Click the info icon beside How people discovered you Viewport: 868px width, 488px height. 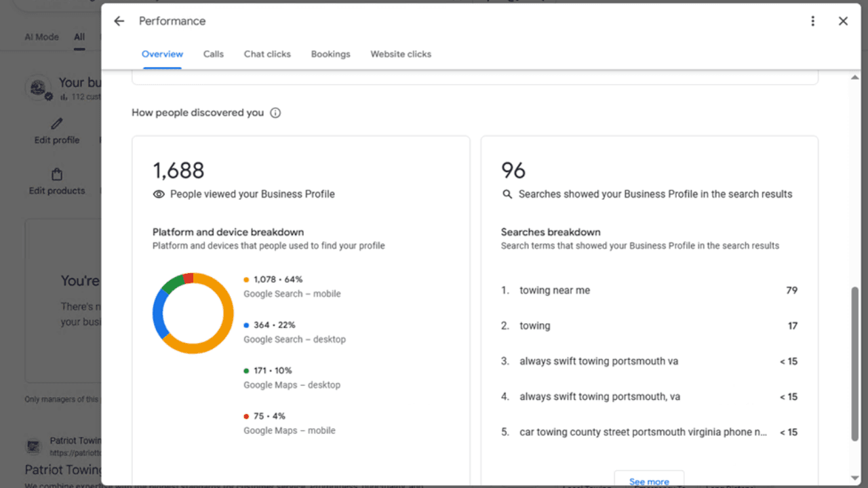click(275, 113)
